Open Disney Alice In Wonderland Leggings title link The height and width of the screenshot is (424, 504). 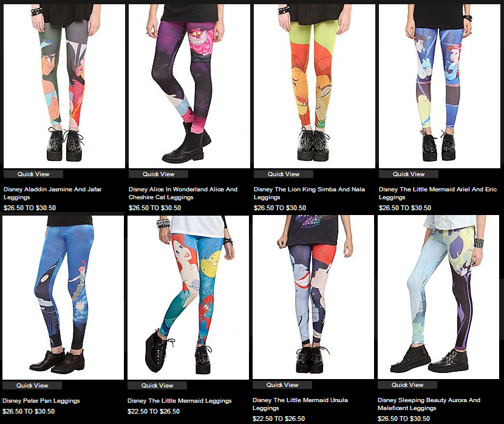tap(183, 193)
